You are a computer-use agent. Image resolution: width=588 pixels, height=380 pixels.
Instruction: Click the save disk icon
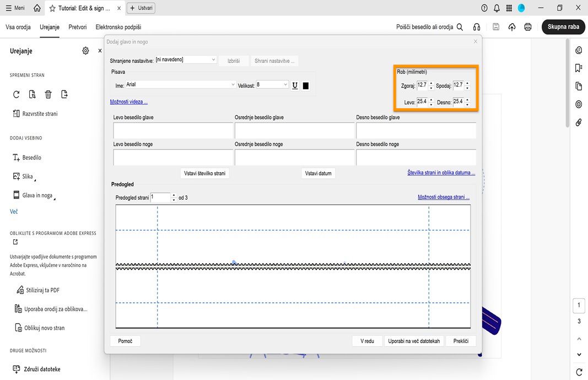coord(496,26)
